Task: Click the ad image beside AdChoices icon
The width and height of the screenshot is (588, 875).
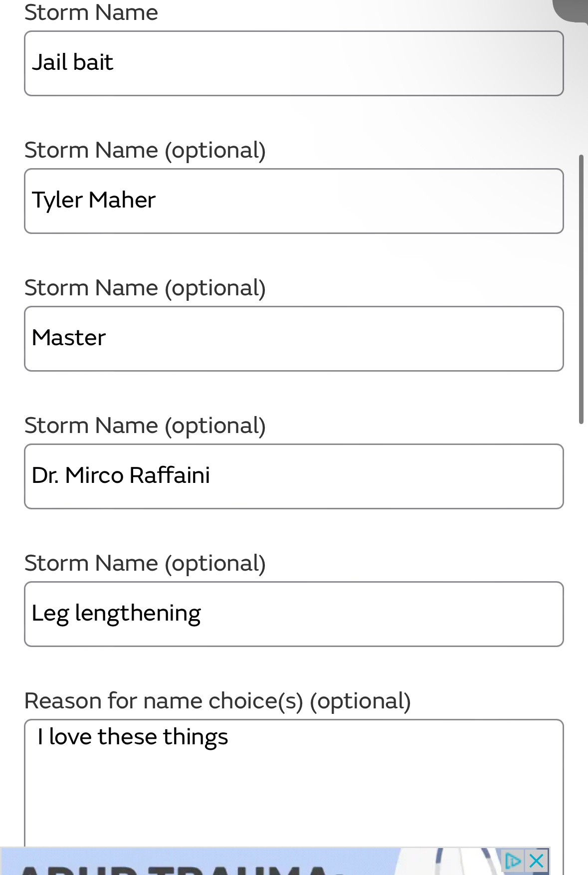Action: pos(449,862)
